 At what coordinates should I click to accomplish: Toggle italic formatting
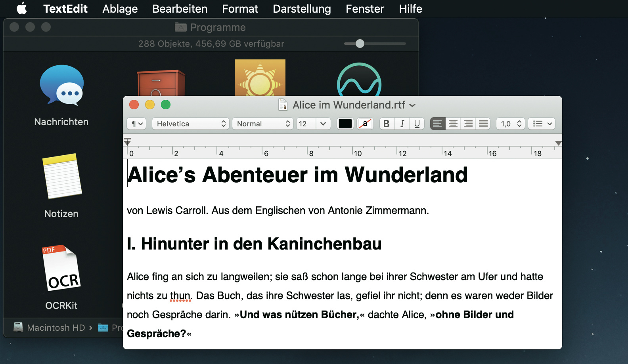402,124
